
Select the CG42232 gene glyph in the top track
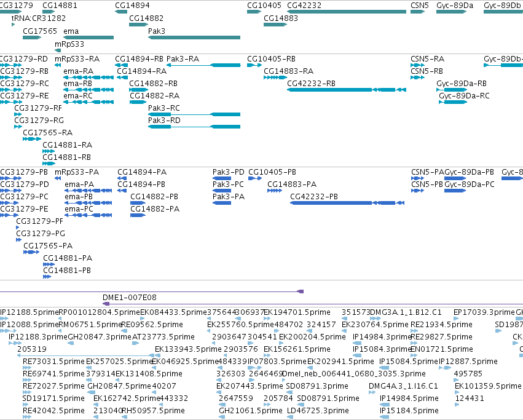(x=347, y=12)
